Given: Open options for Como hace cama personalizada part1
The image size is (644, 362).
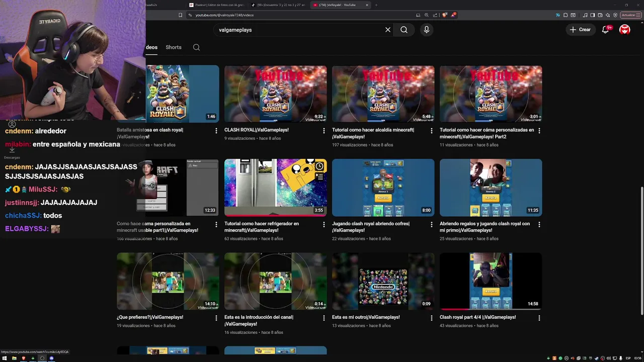Looking at the screenshot, I should (216, 225).
